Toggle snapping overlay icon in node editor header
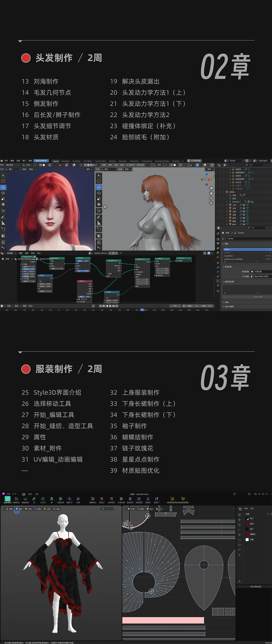This screenshot has height=644, width=272. [x=205, y=253]
